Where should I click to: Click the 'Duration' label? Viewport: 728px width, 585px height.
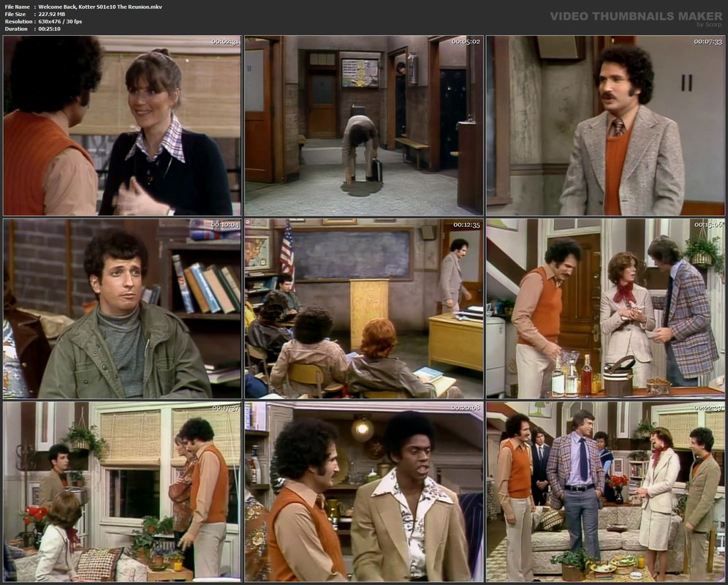pos(16,29)
